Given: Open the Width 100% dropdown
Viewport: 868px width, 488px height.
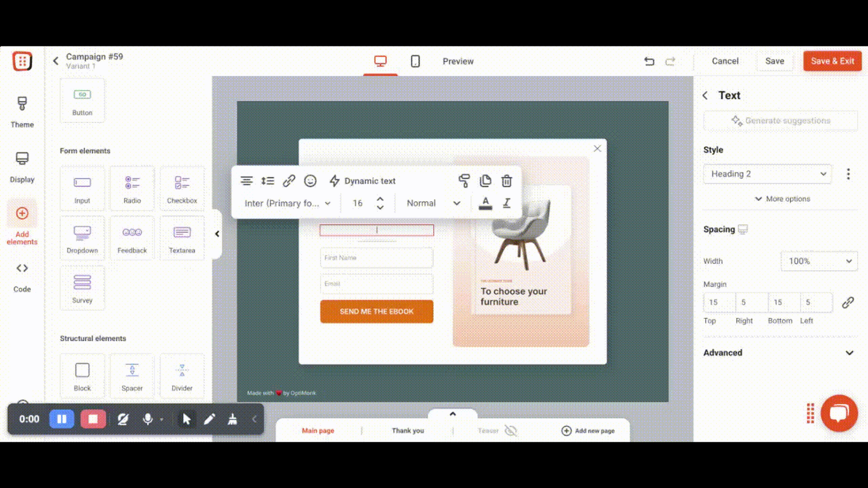Looking at the screenshot, I should 819,261.
